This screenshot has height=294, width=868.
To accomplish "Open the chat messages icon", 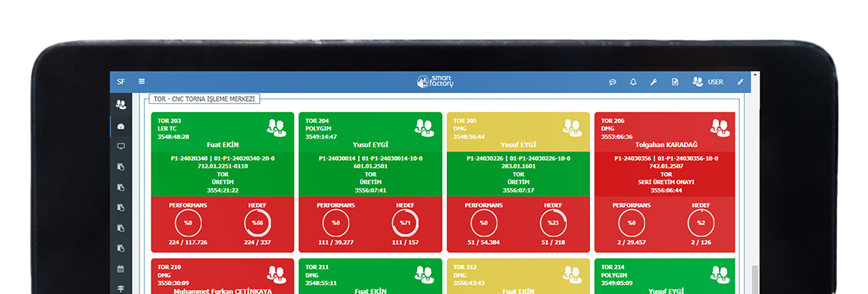I will point(613,82).
